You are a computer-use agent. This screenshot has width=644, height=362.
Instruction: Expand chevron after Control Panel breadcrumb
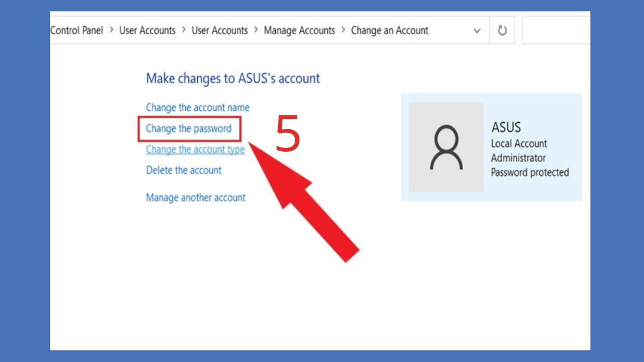(111, 31)
